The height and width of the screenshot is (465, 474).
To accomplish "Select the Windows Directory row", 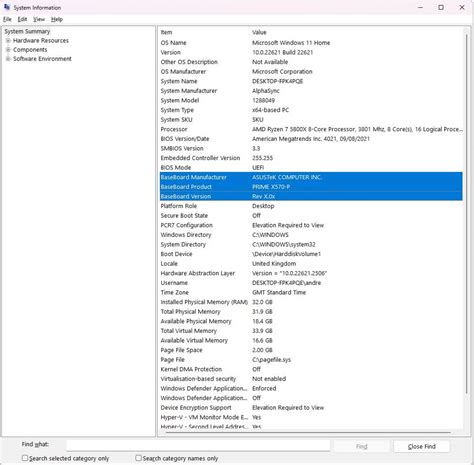I will click(x=311, y=235).
